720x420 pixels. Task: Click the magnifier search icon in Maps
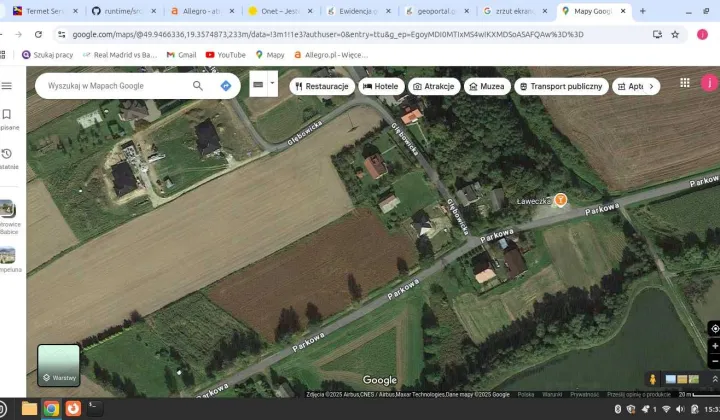tap(197, 86)
